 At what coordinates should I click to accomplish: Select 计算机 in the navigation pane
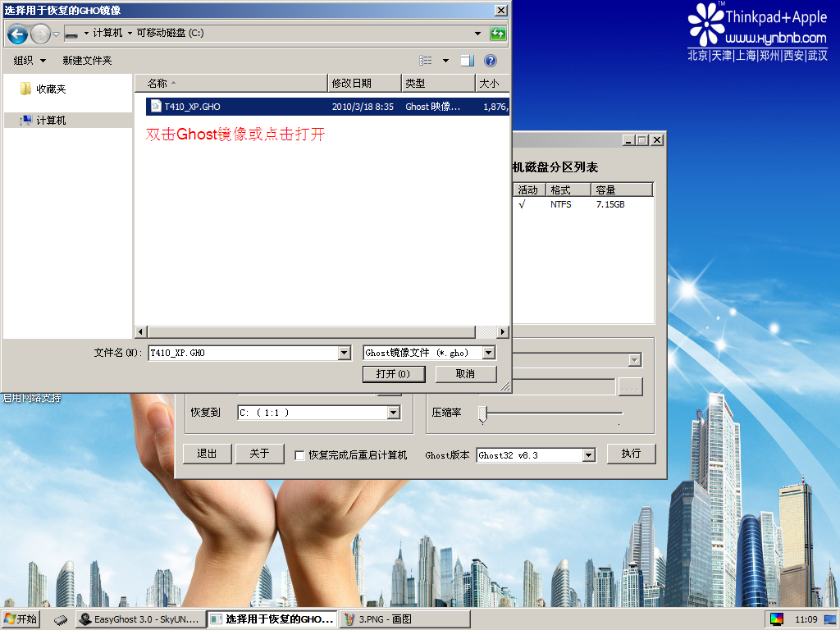pyautogui.click(x=51, y=121)
